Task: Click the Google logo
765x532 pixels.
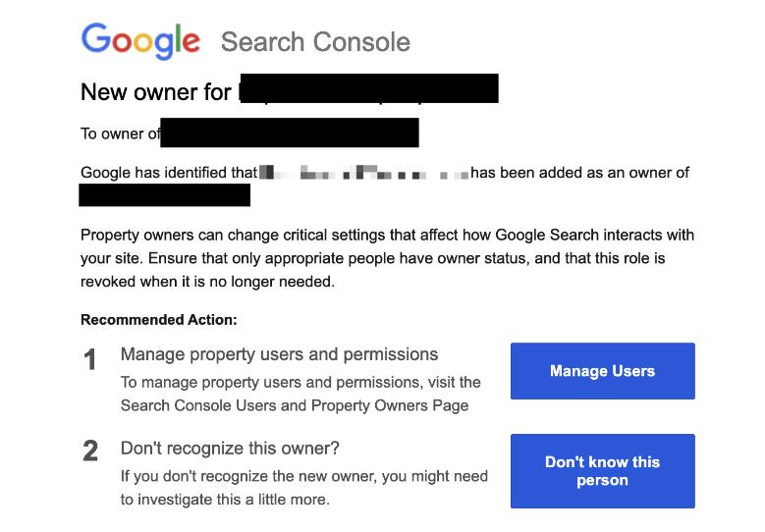Action: pos(140,41)
